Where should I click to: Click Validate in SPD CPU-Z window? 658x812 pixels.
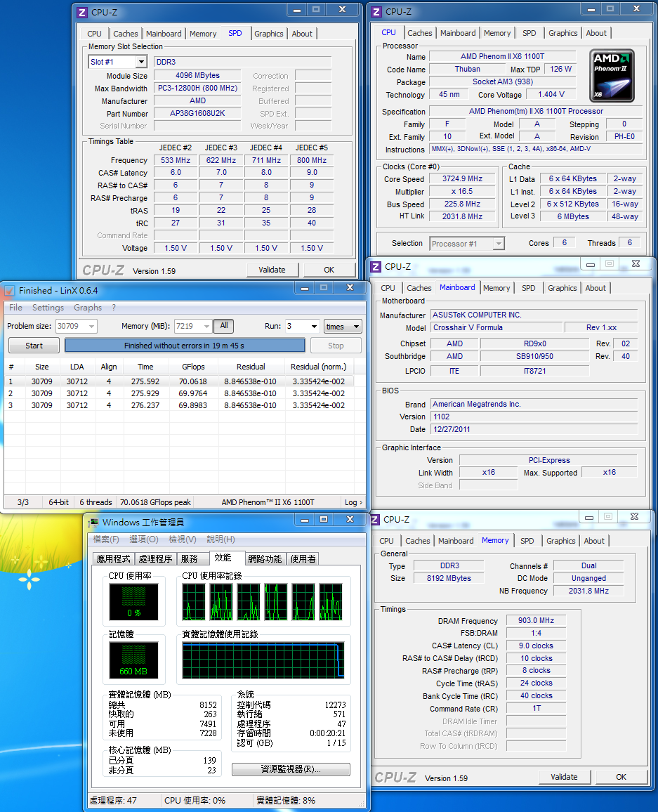[x=272, y=270]
